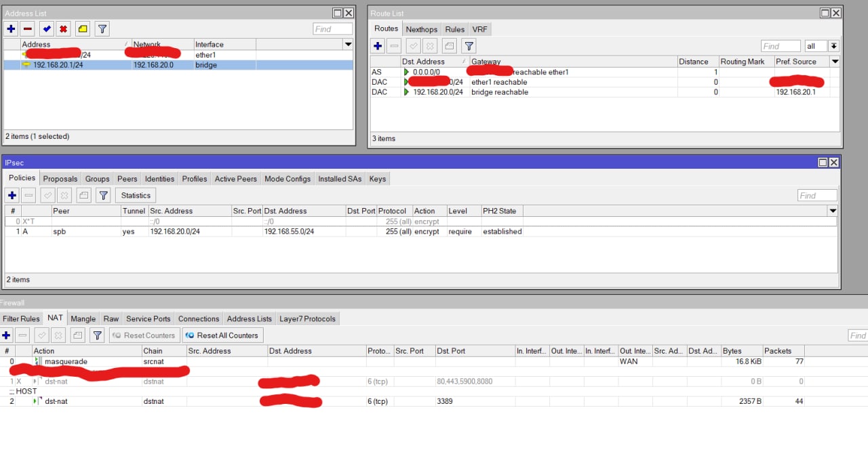The image size is (868, 452).
Task: Sort by Interface column in Address List
Action: (224, 44)
